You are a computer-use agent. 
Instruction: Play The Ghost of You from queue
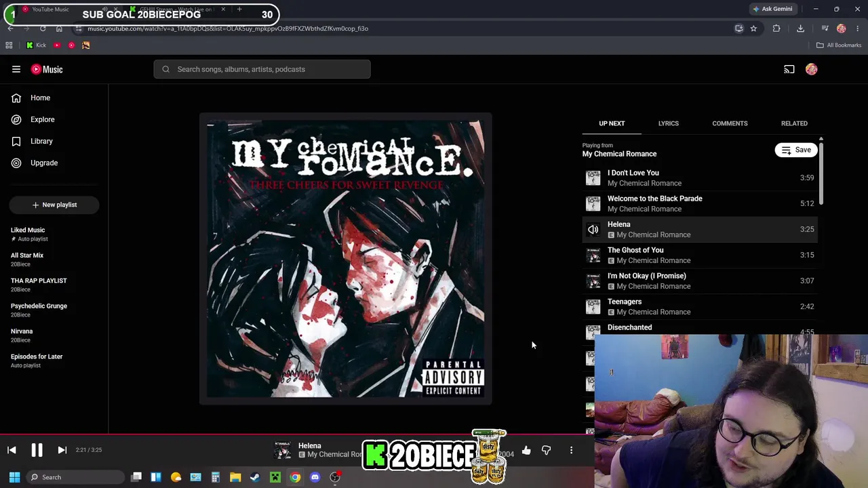click(x=700, y=255)
